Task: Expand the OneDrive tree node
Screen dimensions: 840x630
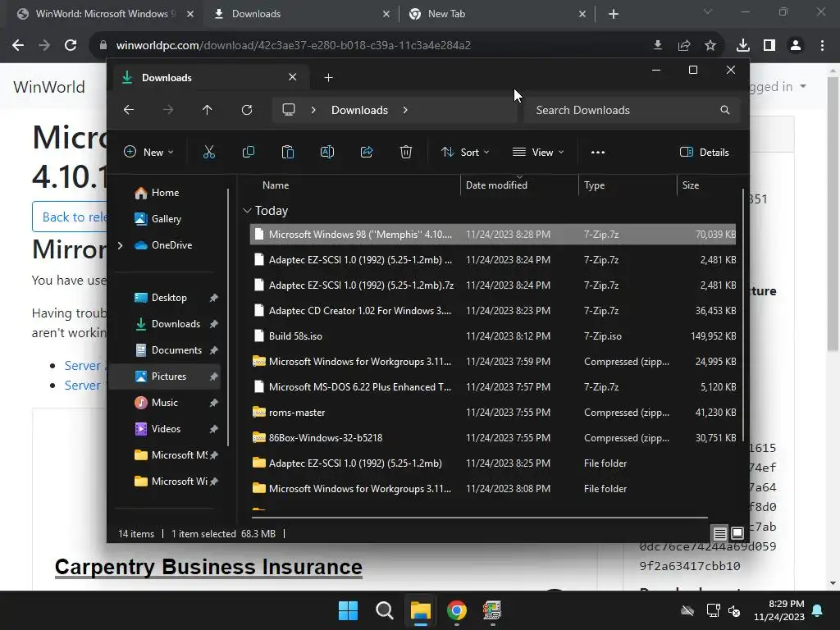Action: [120, 245]
